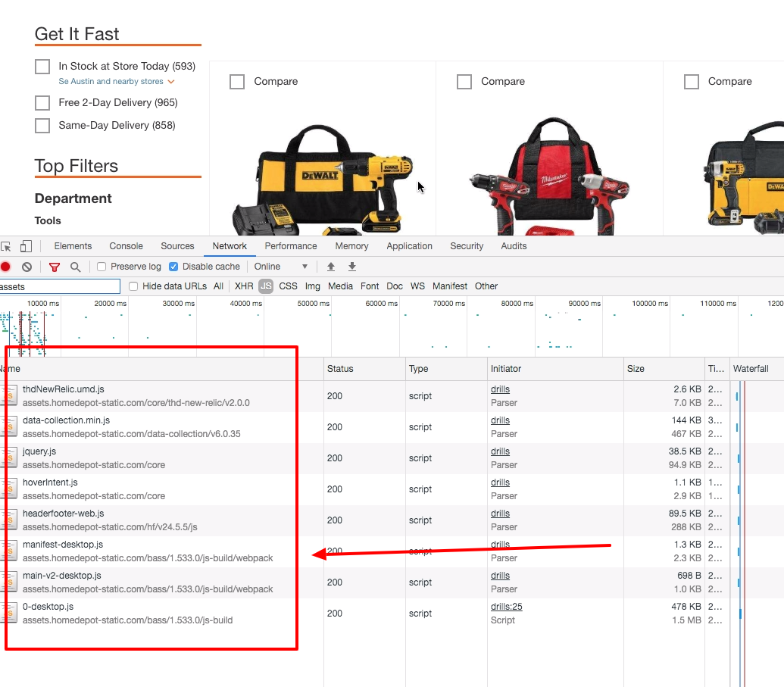Uncheck the Disable cache checkbox

pyautogui.click(x=173, y=267)
